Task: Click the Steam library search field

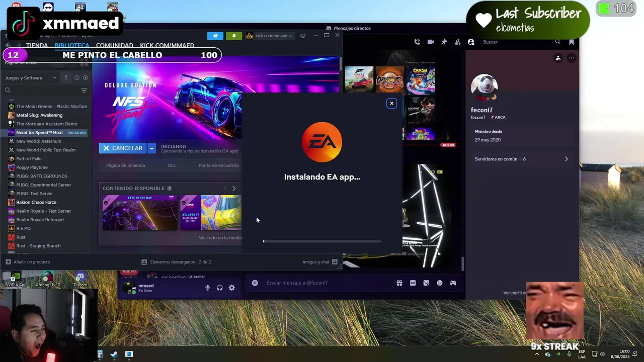Action: [41, 90]
